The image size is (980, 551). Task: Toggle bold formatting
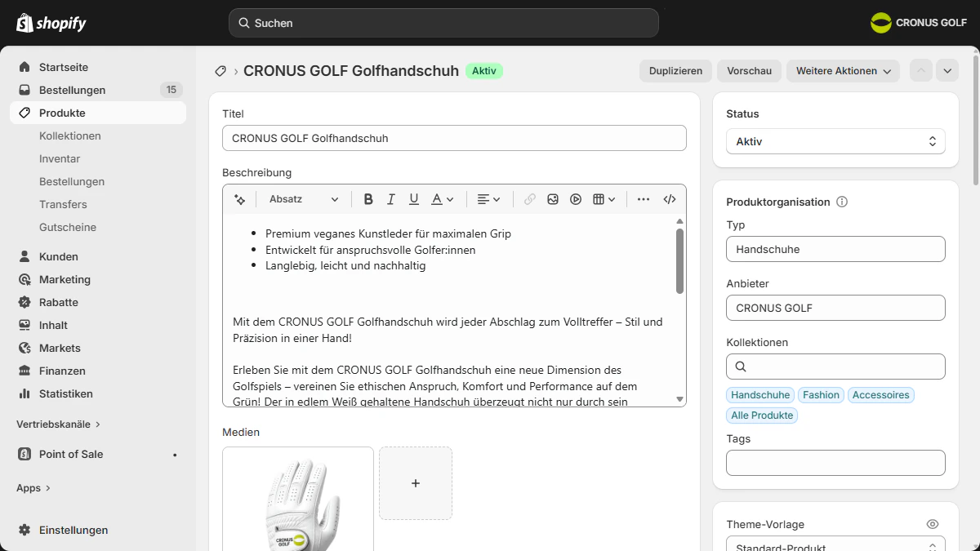[x=368, y=199]
